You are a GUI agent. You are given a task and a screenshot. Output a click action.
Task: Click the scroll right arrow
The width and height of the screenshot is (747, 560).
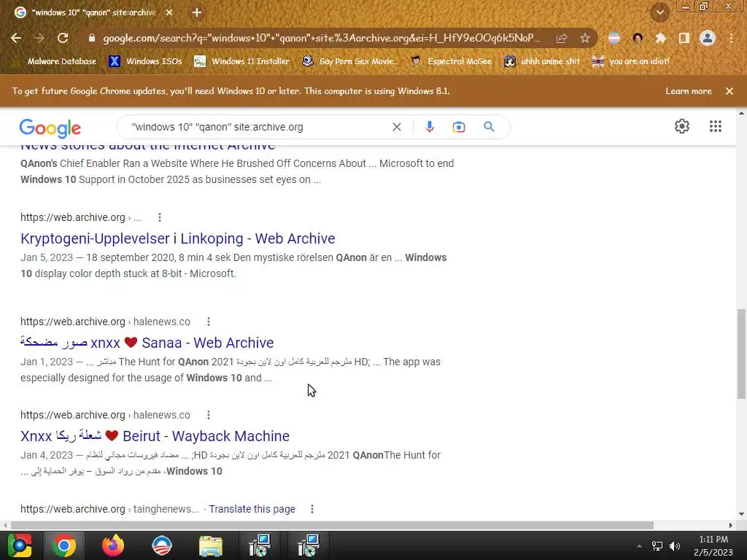click(x=731, y=525)
